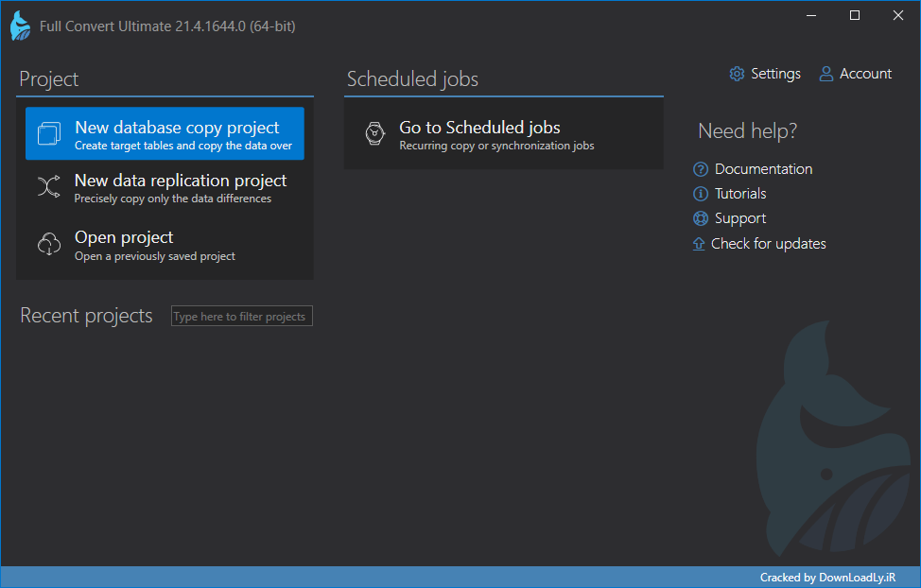Click the 'Need help?' heading

tap(747, 131)
